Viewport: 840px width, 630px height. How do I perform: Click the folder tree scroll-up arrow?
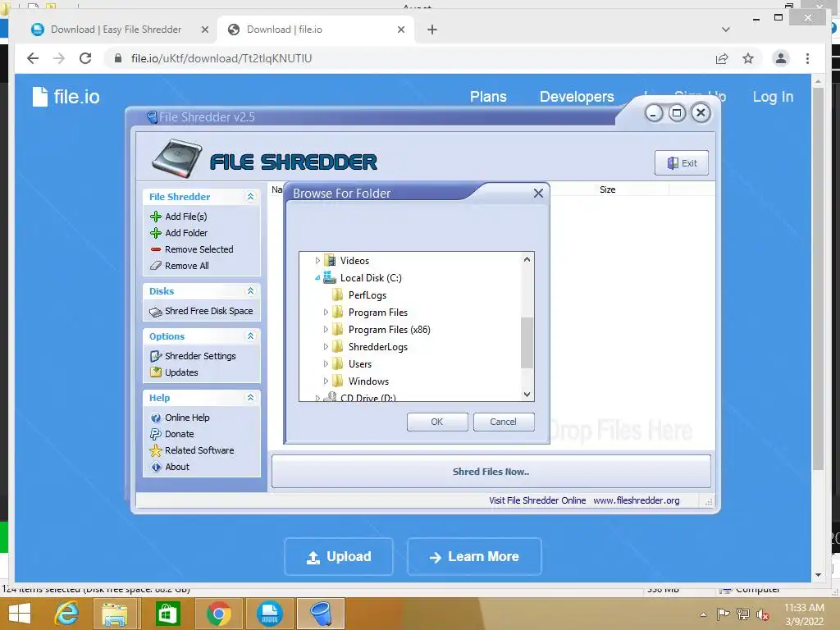[527, 259]
